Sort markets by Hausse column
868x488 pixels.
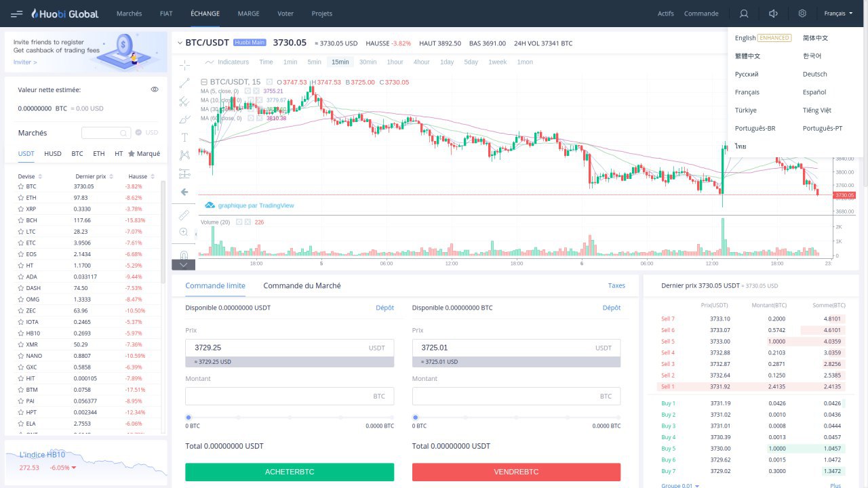click(141, 176)
